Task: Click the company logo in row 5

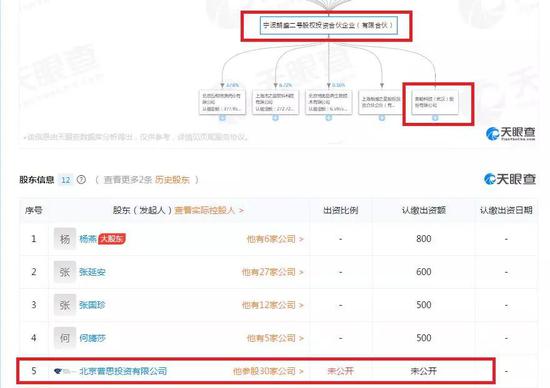Action: tap(65, 371)
